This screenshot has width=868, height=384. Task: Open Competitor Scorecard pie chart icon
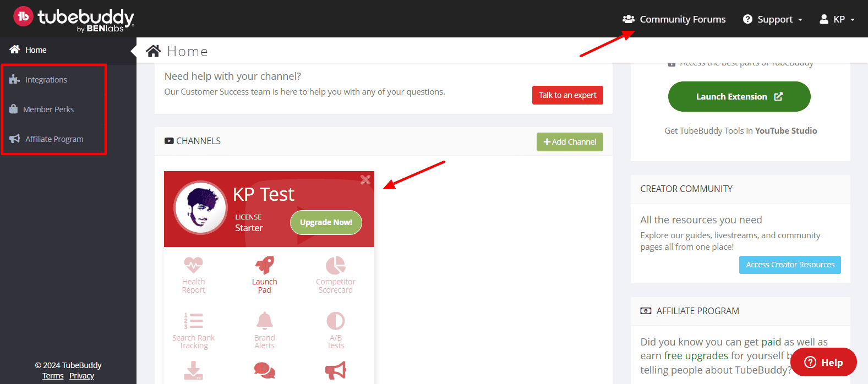tap(335, 265)
